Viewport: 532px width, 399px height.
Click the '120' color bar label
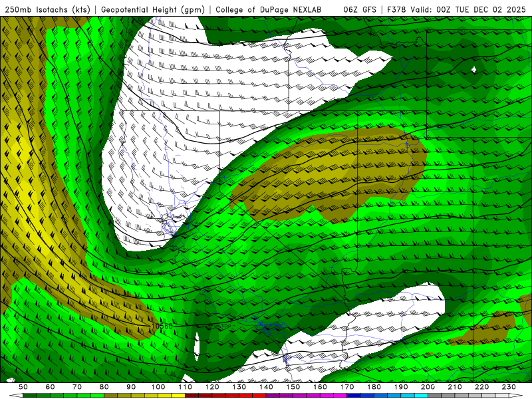(212, 387)
